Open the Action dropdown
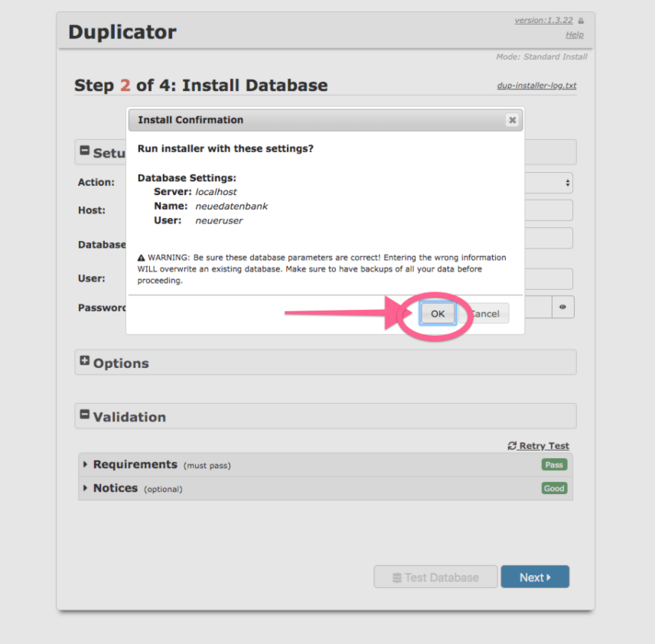Viewport: 655px width, 644px height. [549, 183]
